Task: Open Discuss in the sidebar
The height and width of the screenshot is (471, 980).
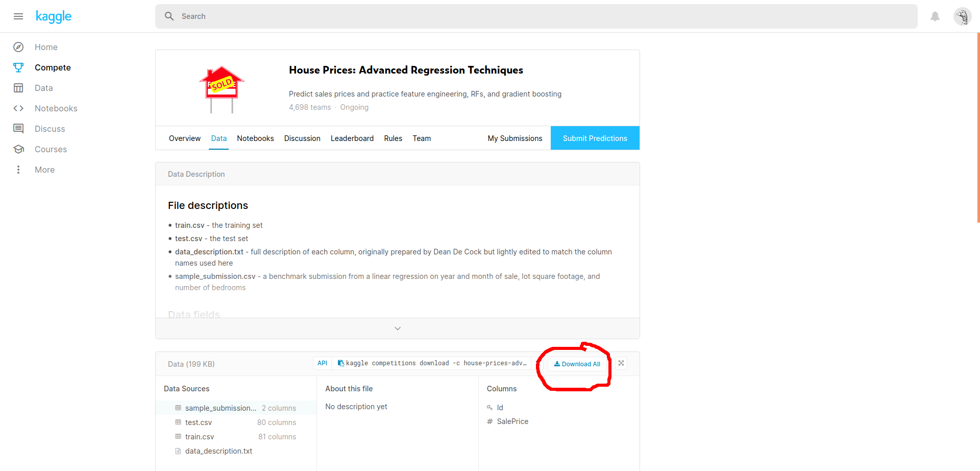Action: point(50,129)
